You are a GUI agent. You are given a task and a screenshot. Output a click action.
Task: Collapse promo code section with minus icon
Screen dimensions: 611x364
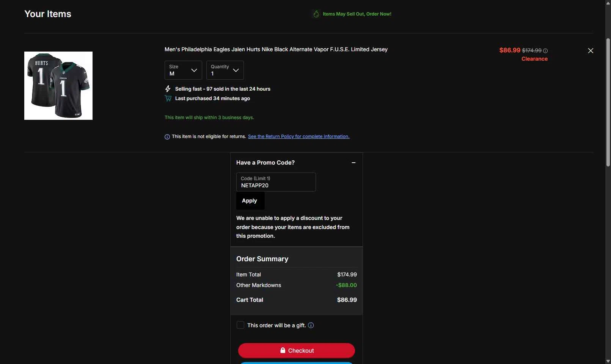(x=353, y=163)
